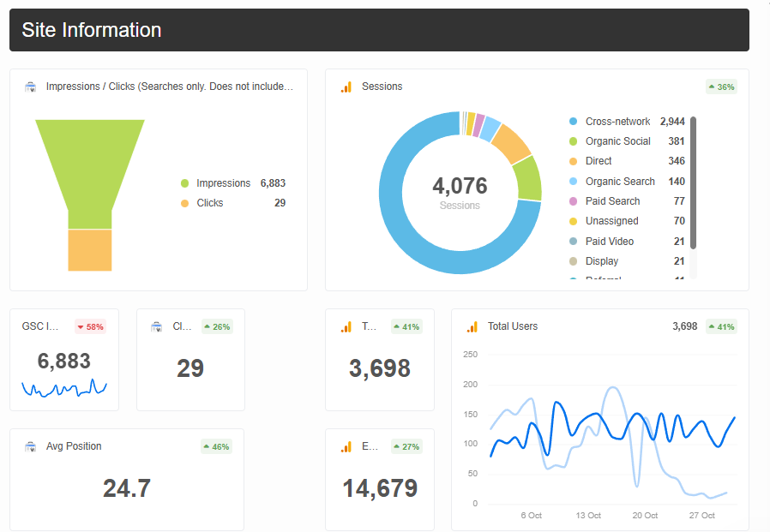Click the Sessions widget title

[382, 87]
